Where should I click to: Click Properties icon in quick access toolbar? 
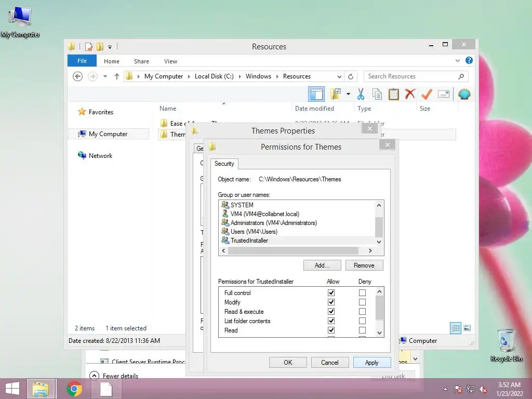click(x=89, y=46)
